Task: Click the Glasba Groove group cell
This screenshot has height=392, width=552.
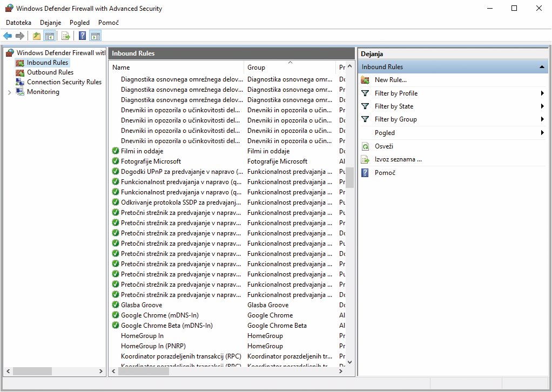Action: pyautogui.click(x=268, y=305)
